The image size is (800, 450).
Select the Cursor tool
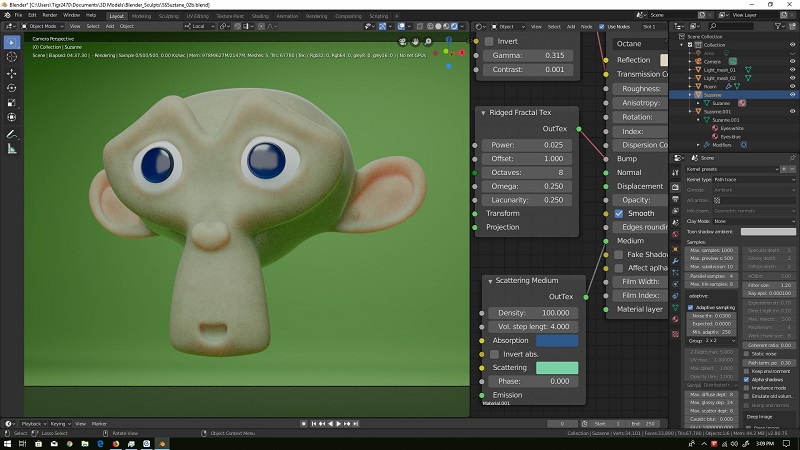pos(12,57)
